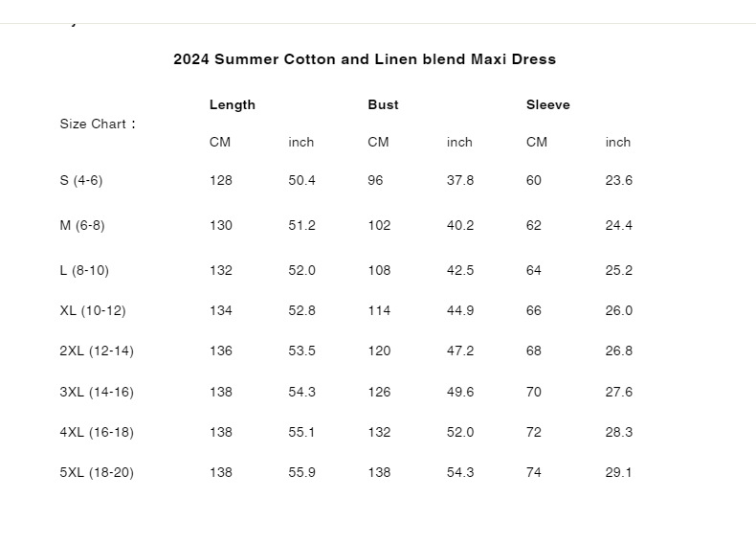Select the 4XL (16-18) size row label
The height and width of the screenshot is (543, 756).
[97, 432]
